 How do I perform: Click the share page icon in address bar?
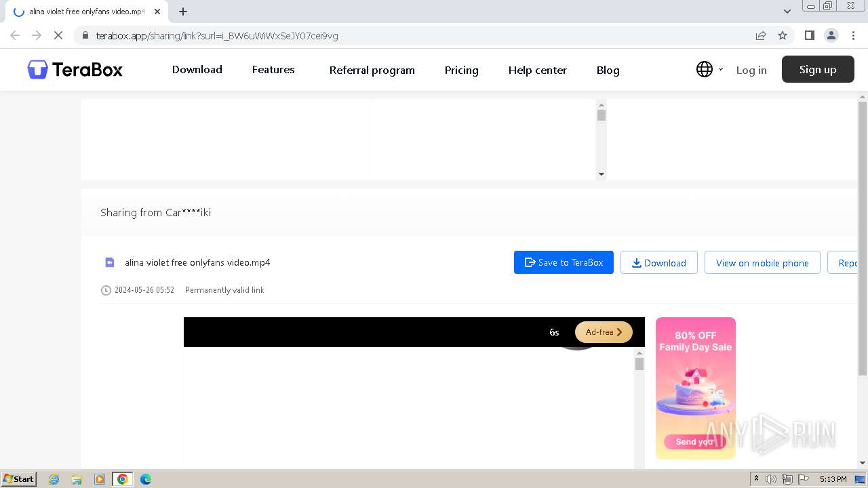point(761,35)
